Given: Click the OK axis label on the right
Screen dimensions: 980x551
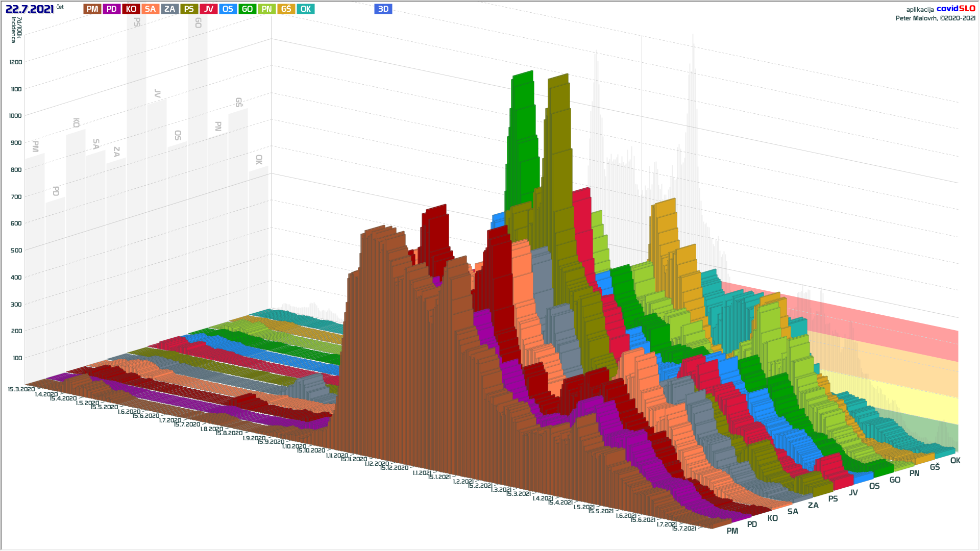Looking at the screenshot, I should [955, 461].
